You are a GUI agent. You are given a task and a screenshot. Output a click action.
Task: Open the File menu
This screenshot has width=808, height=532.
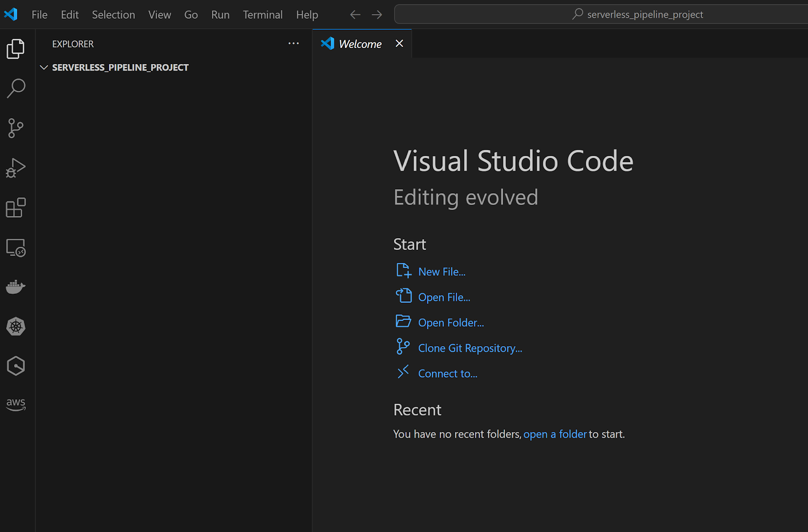click(x=39, y=15)
